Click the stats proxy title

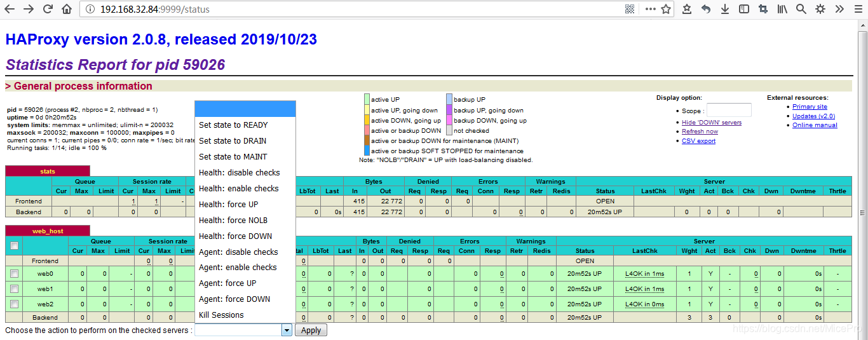(48, 172)
